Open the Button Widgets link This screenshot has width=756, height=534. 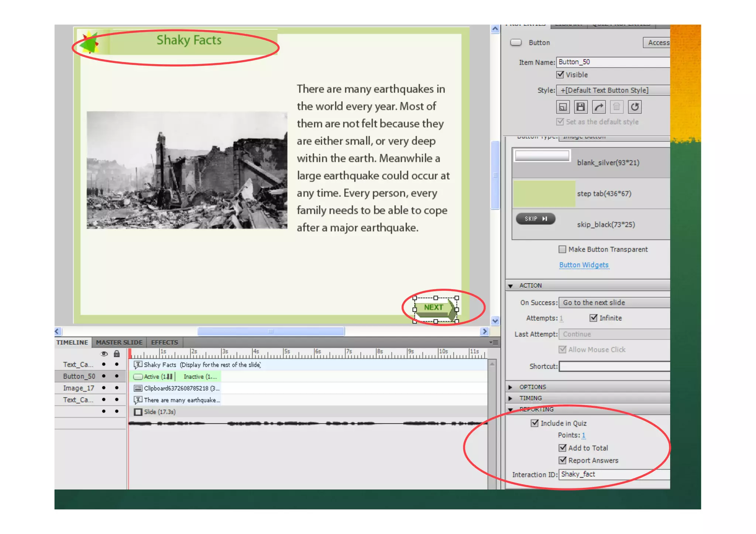[584, 265]
